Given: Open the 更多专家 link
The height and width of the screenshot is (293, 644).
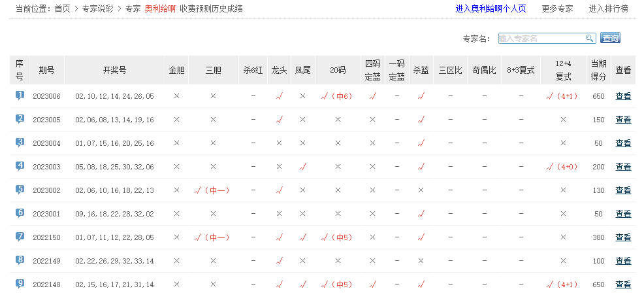Looking at the screenshot, I should point(557,9).
